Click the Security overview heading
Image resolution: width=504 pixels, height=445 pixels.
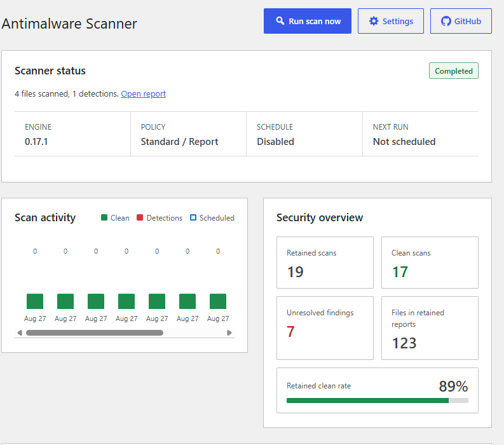(x=320, y=217)
